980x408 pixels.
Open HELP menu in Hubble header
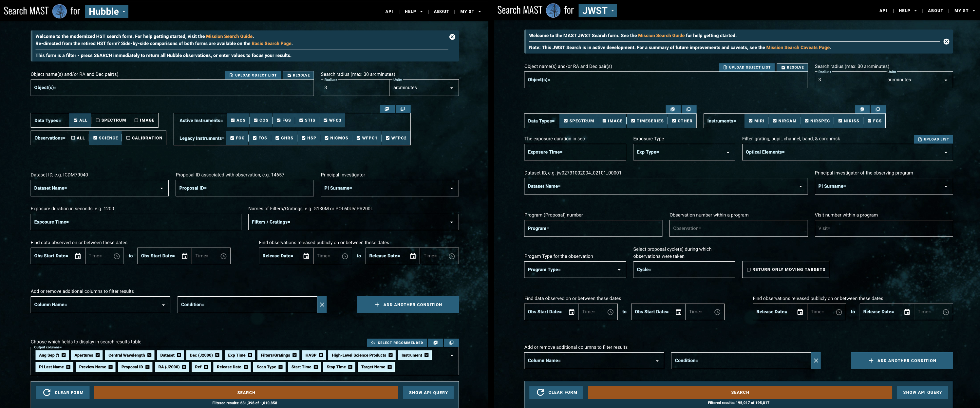click(413, 11)
